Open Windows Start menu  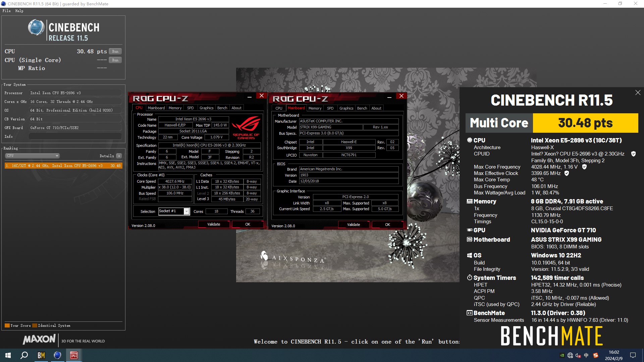(8, 355)
